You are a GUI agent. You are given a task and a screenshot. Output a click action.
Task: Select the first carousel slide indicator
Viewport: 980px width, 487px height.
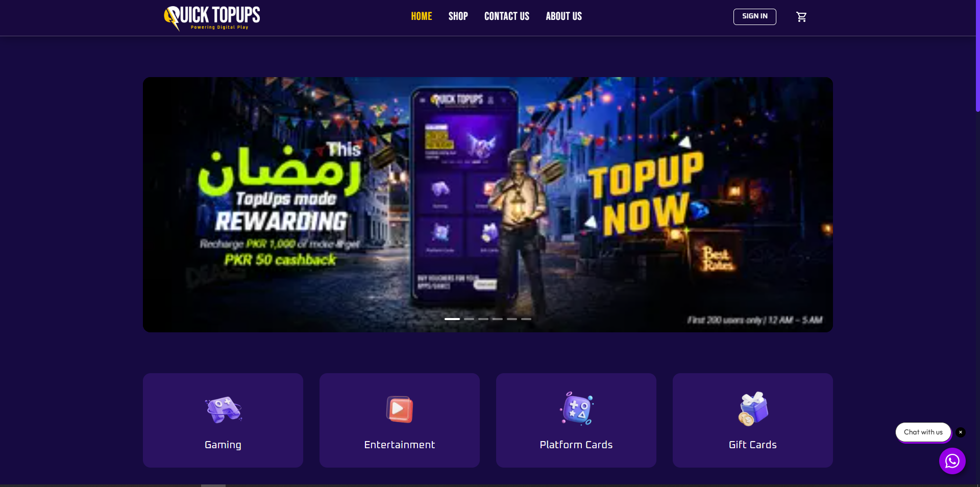[x=452, y=319]
